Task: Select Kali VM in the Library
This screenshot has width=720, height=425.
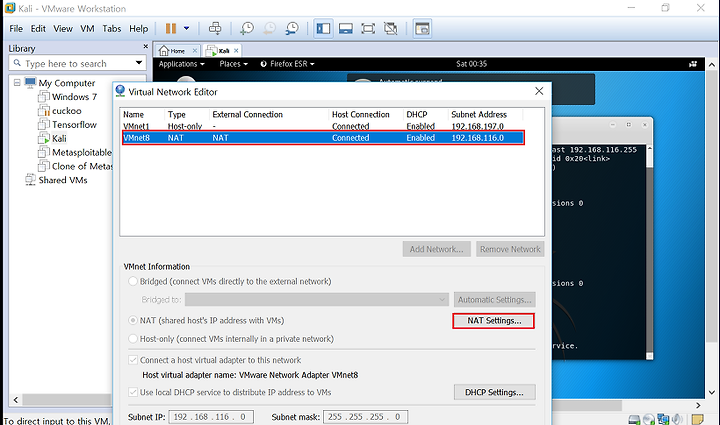Action: tap(59, 138)
